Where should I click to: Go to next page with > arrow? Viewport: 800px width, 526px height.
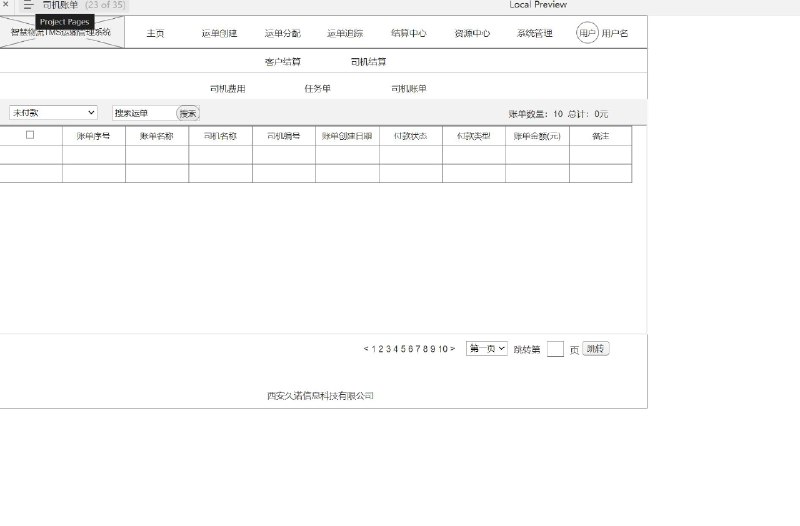tap(453, 349)
